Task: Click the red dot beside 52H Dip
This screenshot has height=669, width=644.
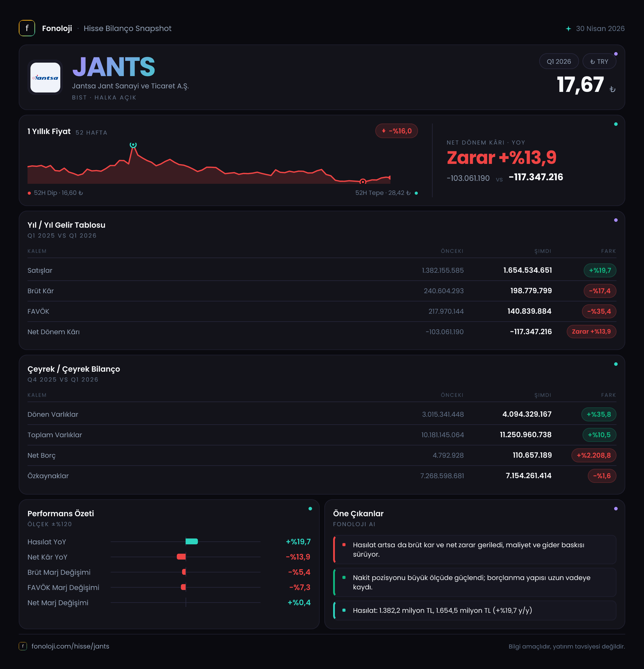Action: coord(29,193)
